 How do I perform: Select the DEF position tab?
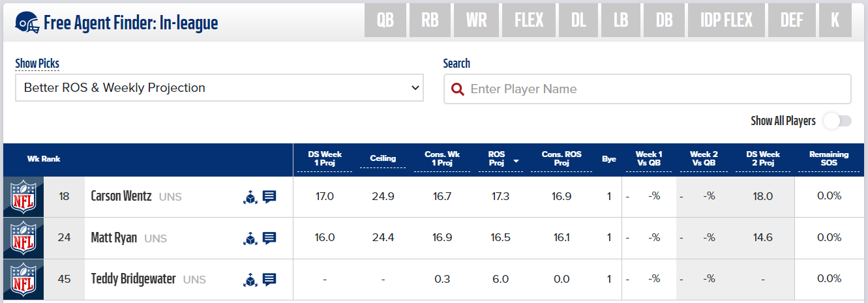tap(792, 20)
